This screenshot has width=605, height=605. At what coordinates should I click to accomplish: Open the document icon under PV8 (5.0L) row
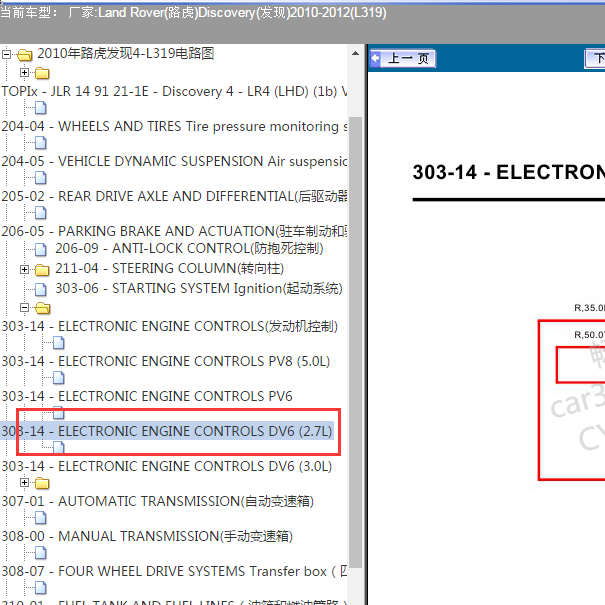59,378
